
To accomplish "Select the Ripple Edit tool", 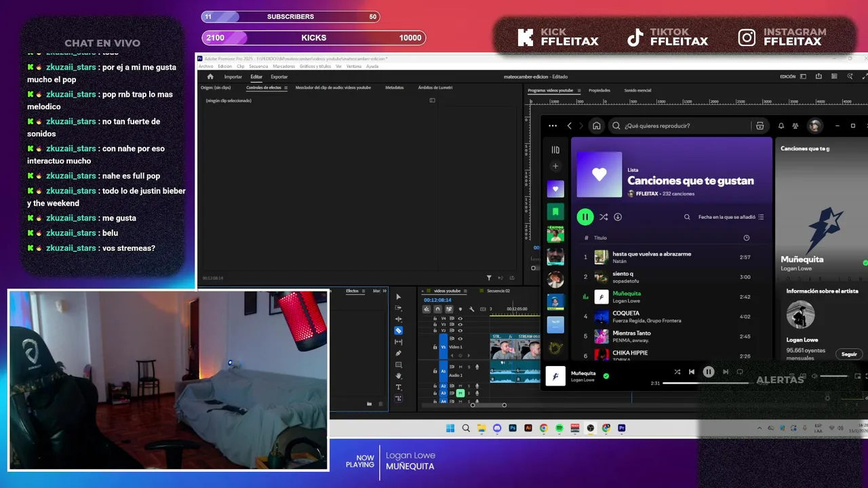I will [399, 319].
